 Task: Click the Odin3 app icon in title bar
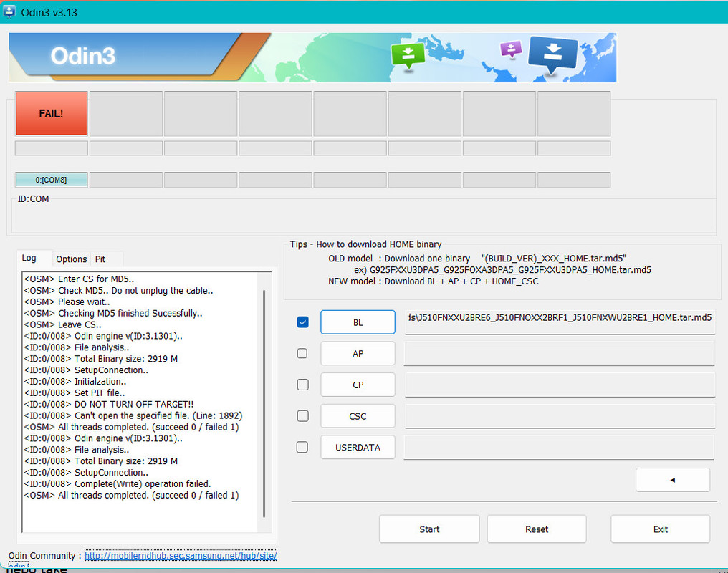pos(9,11)
